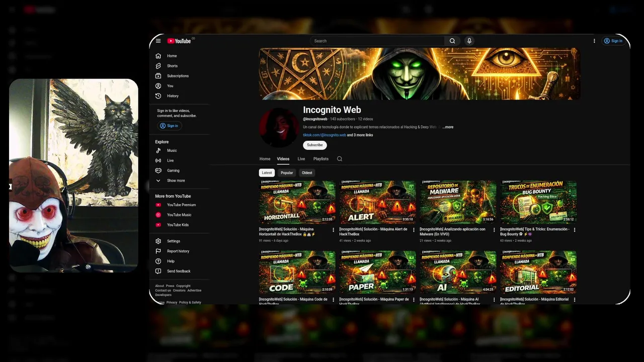This screenshot has height=362, width=644.
Task: Open settings three-dot menu in header
Action: point(594,41)
